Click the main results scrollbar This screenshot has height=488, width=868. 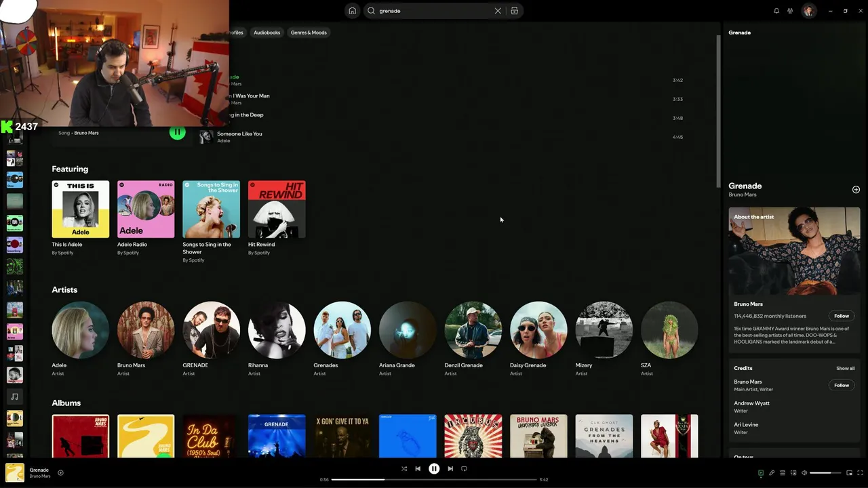point(718,112)
